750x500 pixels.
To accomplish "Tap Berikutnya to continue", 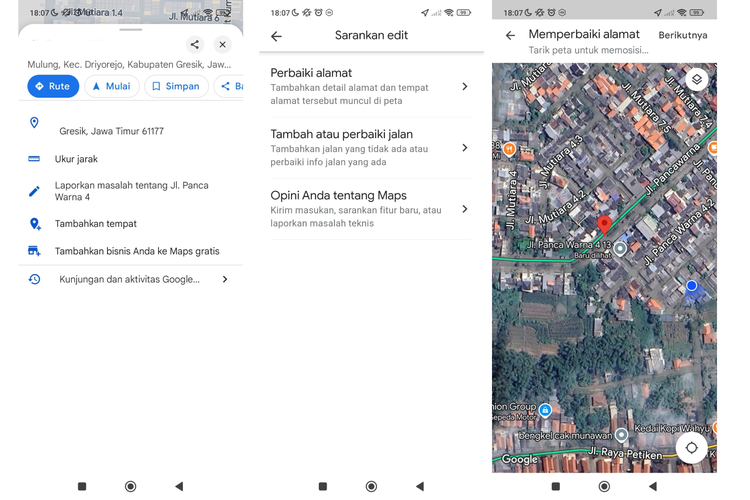I will (x=683, y=35).
